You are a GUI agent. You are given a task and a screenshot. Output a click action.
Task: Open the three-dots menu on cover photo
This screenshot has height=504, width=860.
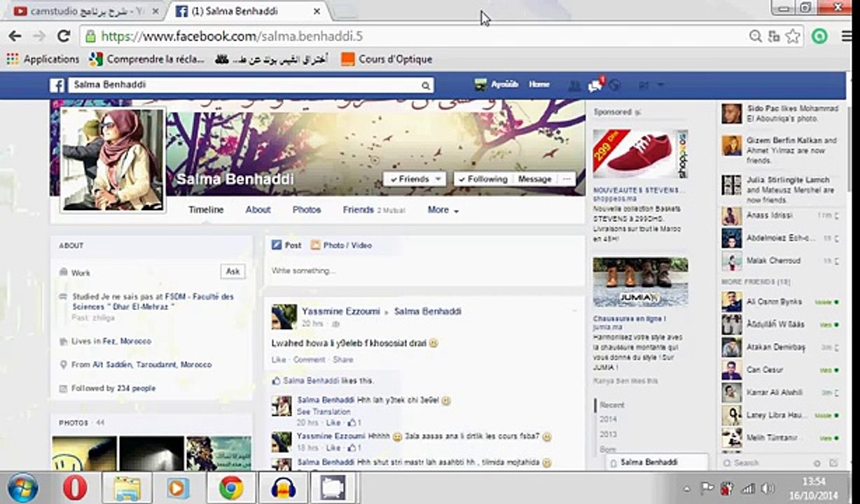(567, 179)
